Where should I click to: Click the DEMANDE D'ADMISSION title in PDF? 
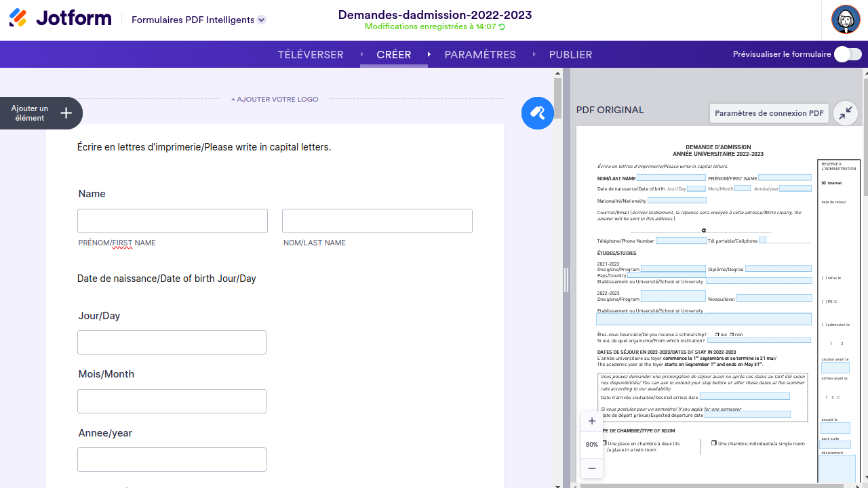pyautogui.click(x=718, y=147)
